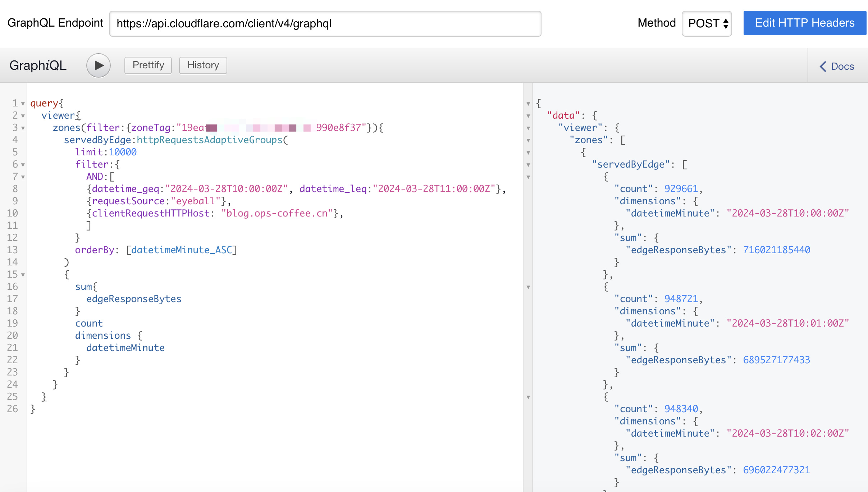
Task: Click the limit value 10000 in query
Action: coord(123,152)
